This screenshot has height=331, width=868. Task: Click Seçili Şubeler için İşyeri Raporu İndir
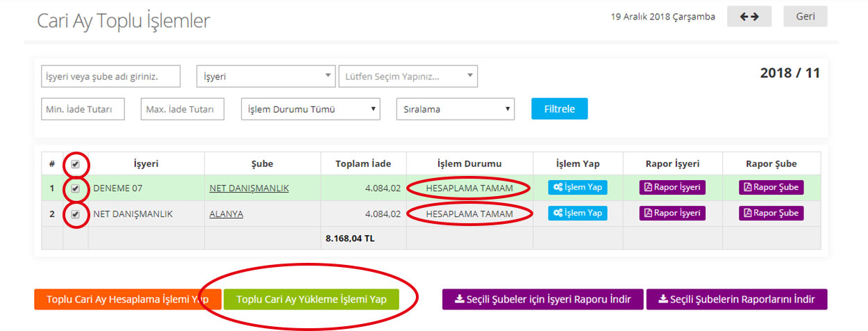click(x=543, y=300)
